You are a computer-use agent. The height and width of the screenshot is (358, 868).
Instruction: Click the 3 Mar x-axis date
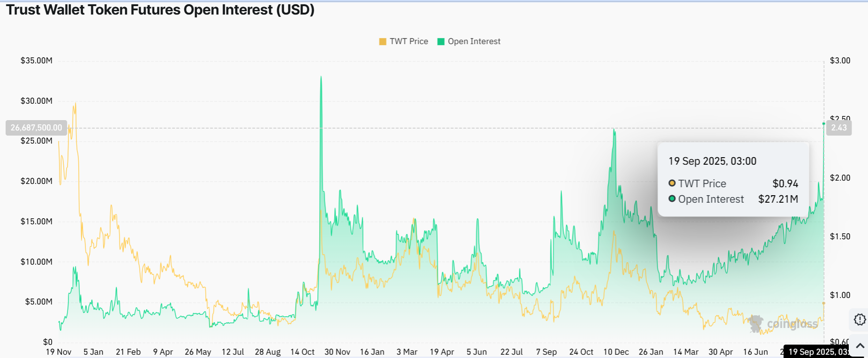tap(407, 352)
